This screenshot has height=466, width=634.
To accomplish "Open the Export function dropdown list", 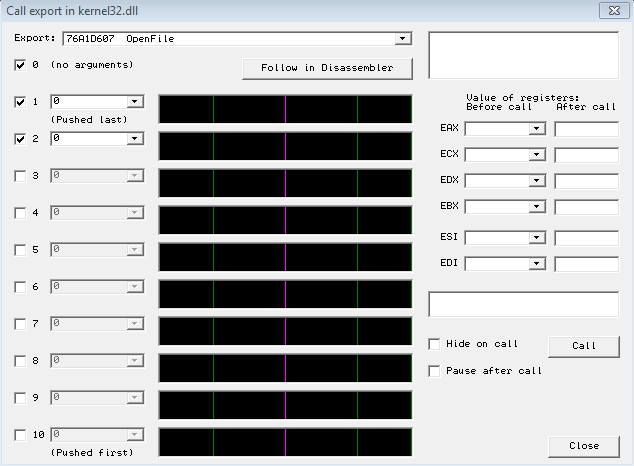I will [x=402, y=39].
